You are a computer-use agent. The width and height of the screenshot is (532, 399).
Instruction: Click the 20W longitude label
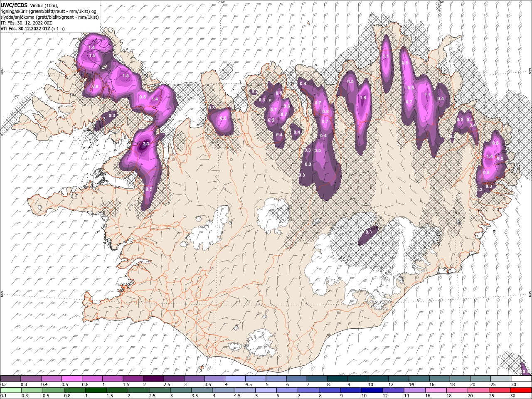221,2
